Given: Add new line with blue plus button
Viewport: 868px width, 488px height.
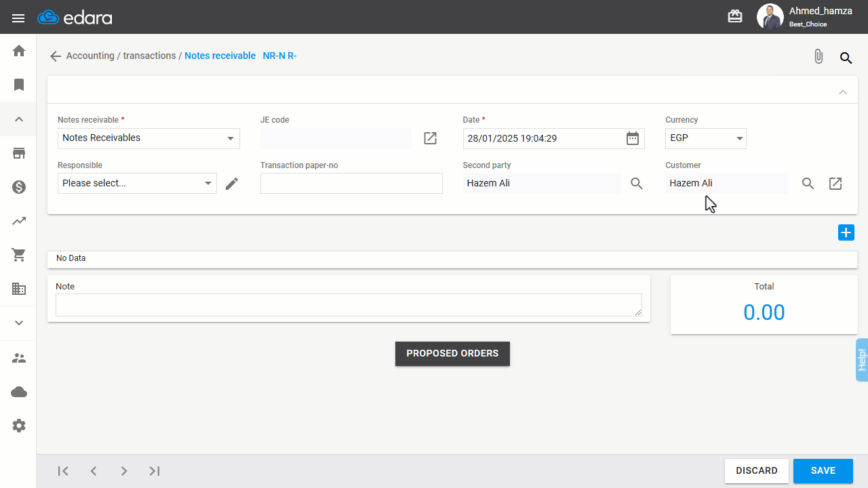Looking at the screenshot, I should tap(846, 232).
